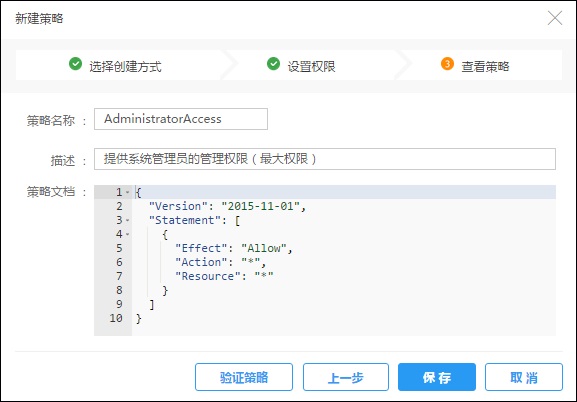Select the 查看策略 step

click(x=485, y=67)
